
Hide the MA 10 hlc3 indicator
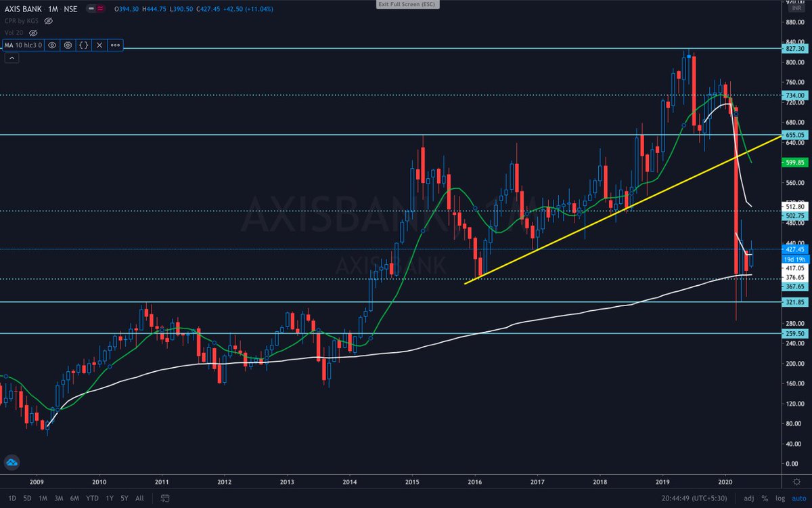(51, 45)
